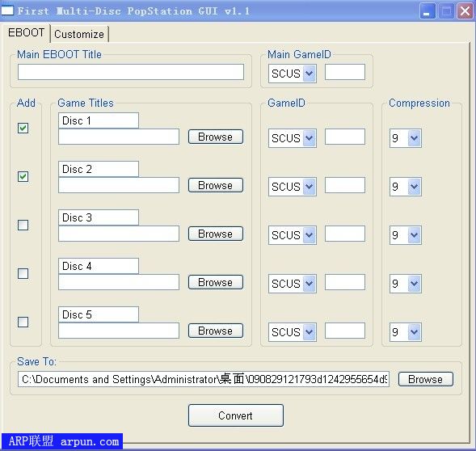Click the file path field under Disc 5
This screenshot has width=476, height=451.
119,331
